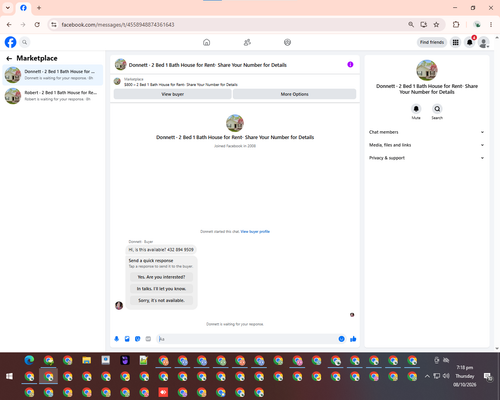The image size is (500, 400).
Task: Start a voice clip with microphone icon
Action: pyautogui.click(x=117, y=339)
